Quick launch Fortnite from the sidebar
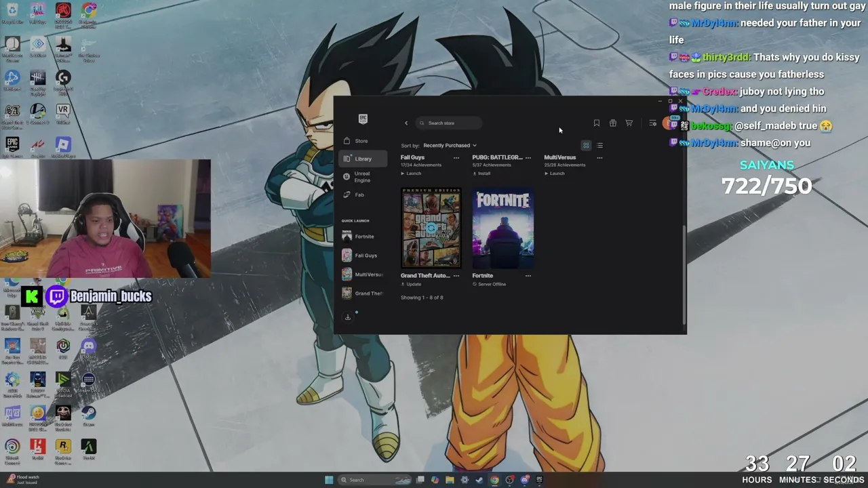 pyautogui.click(x=361, y=237)
